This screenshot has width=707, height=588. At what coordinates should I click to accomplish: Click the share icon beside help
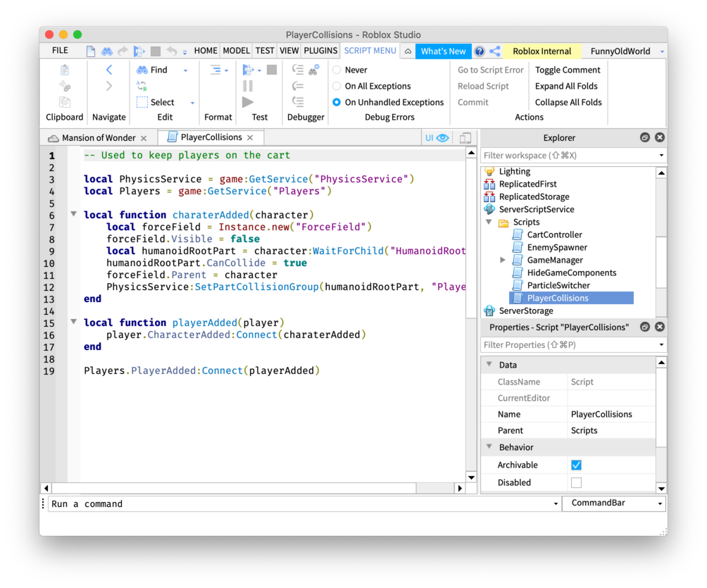(494, 51)
